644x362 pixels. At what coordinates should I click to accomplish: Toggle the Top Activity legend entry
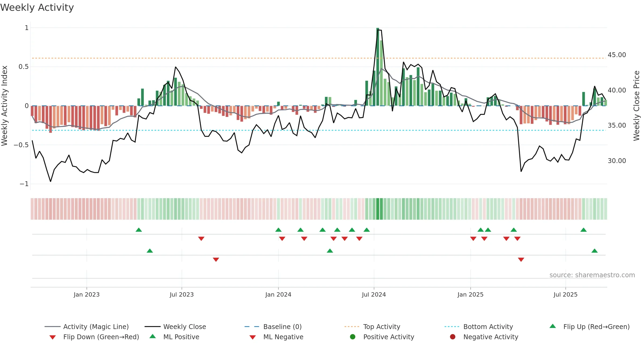click(x=372, y=327)
